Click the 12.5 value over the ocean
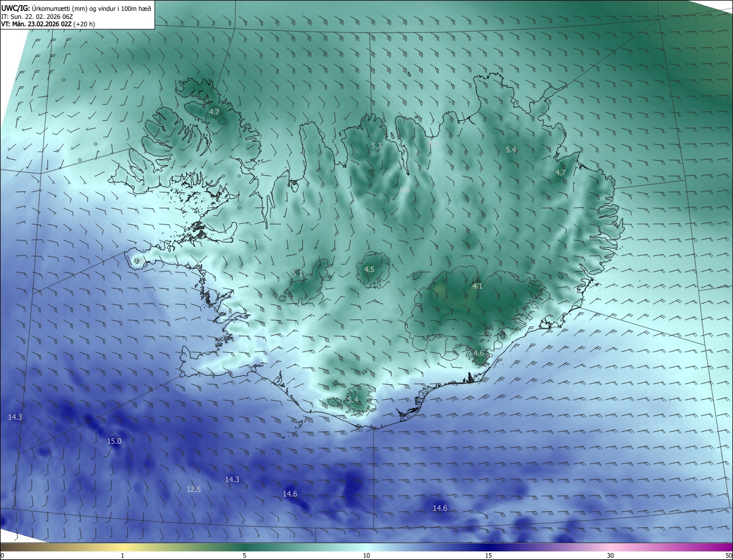Viewport: 733px width, 560px height. click(194, 489)
